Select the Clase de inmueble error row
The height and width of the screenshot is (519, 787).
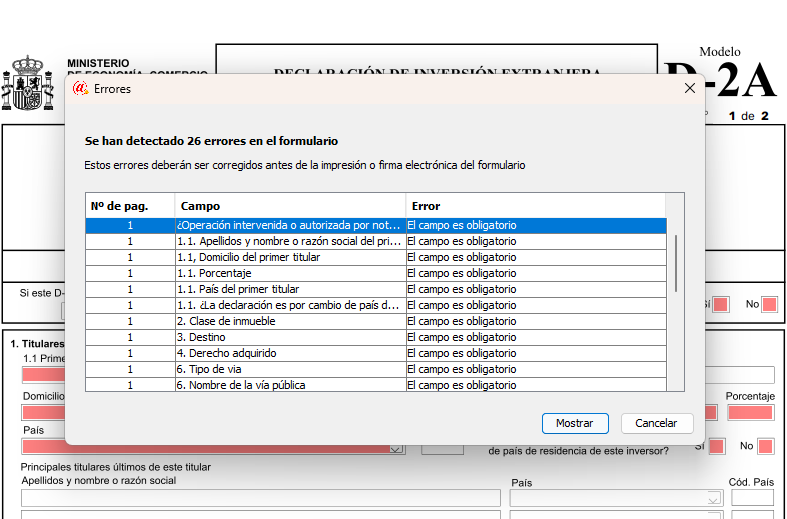(x=375, y=321)
